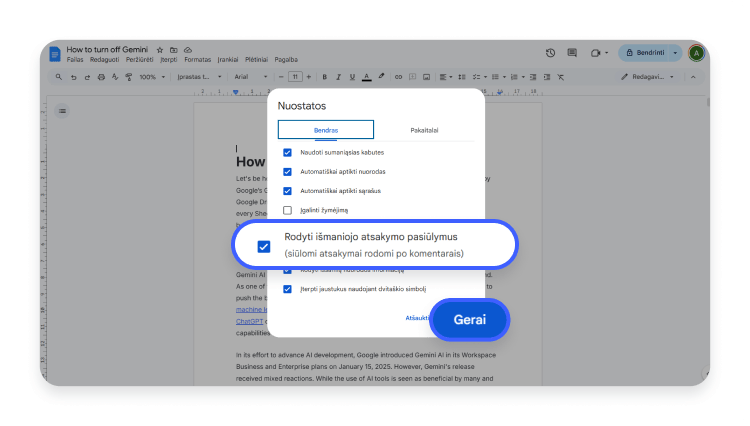Increase indent
750x426 pixels.
pos(547,77)
